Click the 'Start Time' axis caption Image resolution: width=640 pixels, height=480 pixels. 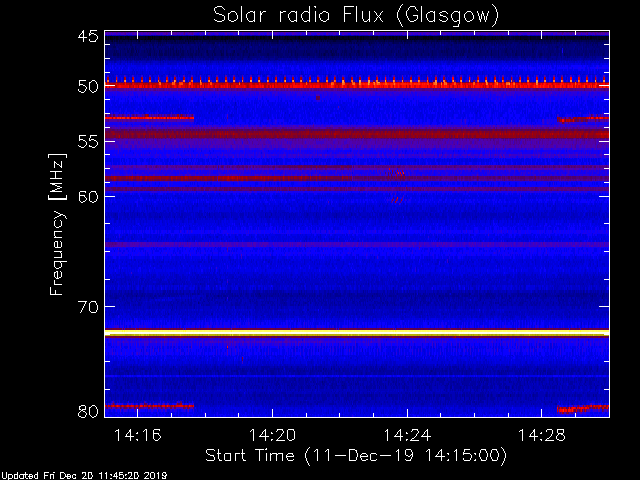point(249,455)
